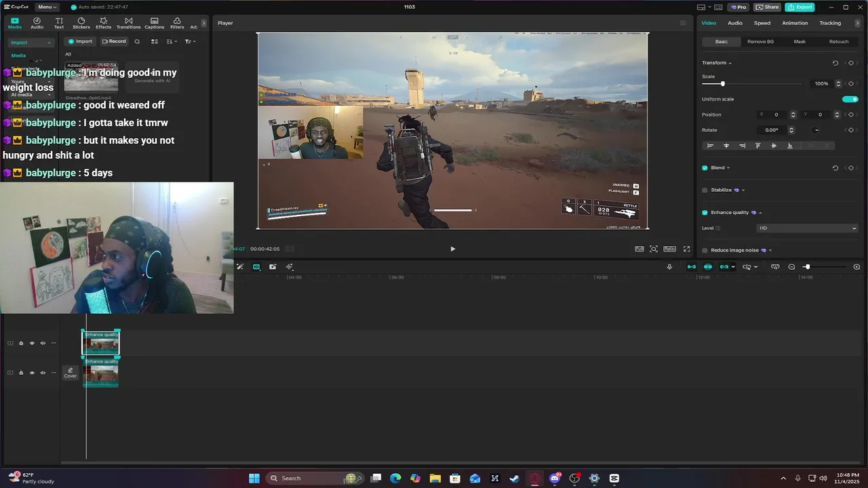Screen dimensions: 868x488
Task: Enable Reduce image noise checkbox
Action: (x=705, y=250)
